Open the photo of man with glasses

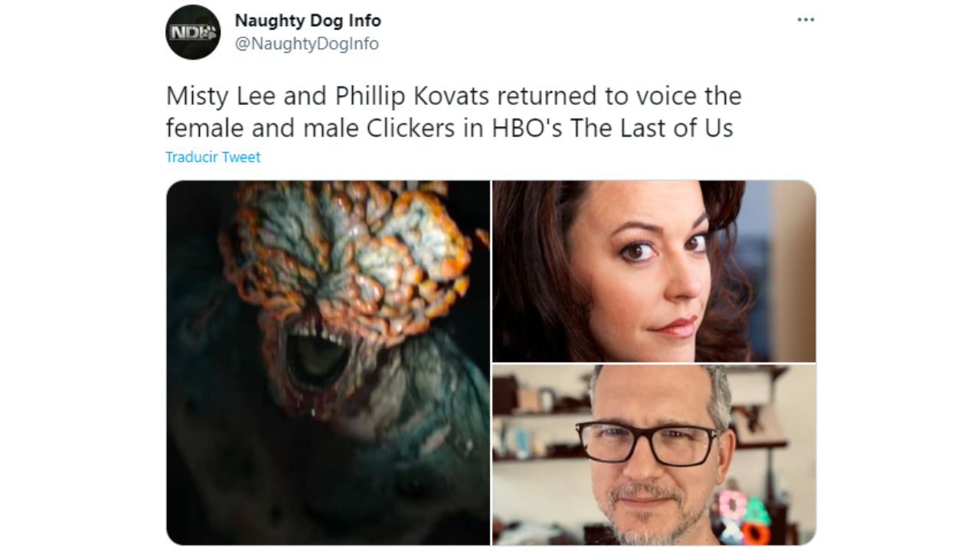pyautogui.click(x=654, y=455)
